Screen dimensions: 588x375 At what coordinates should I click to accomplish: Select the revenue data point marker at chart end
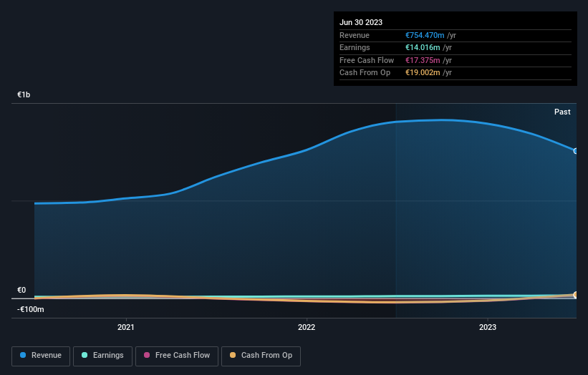point(575,151)
